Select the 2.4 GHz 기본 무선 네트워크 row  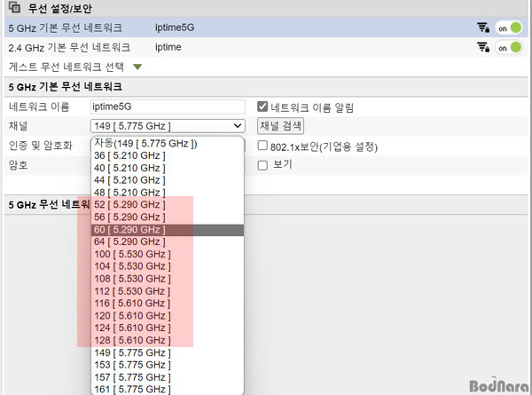pyautogui.click(x=266, y=47)
